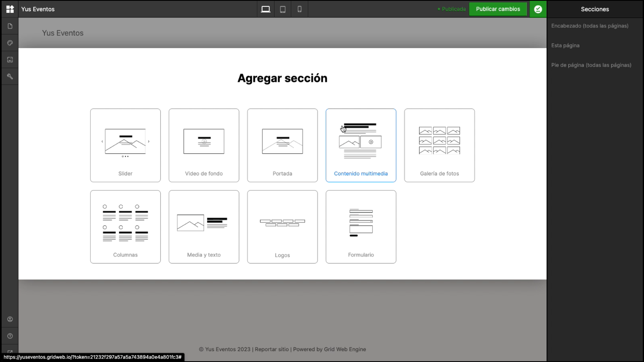This screenshot has width=644, height=362.
Task: Click the Reportar sitio footer link
Action: [272, 349]
